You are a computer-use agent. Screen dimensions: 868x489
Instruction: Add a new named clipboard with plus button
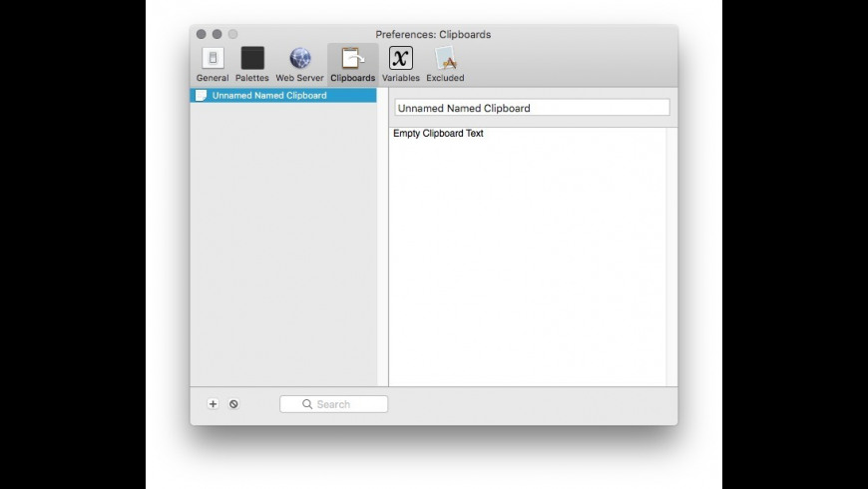coord(214,404)
